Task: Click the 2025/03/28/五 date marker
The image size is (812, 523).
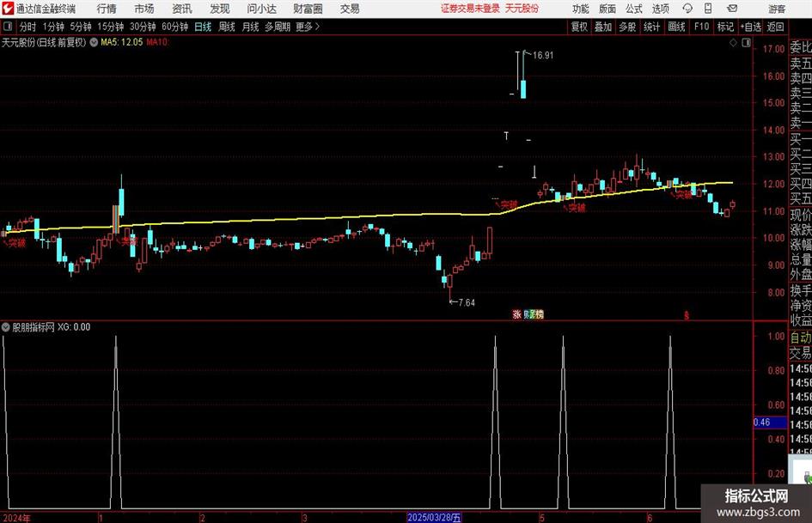Action: (434, 518)
